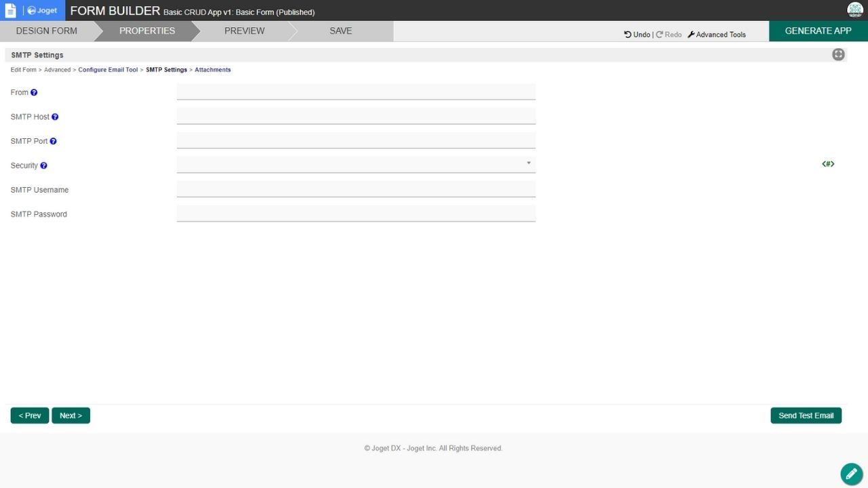Click the SMTP Username input field

(x=356, y=189)
